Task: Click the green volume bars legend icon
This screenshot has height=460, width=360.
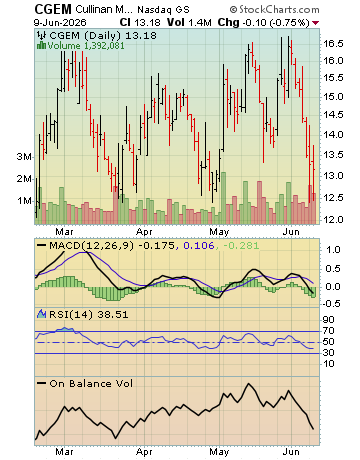Action: click(41, 46)
